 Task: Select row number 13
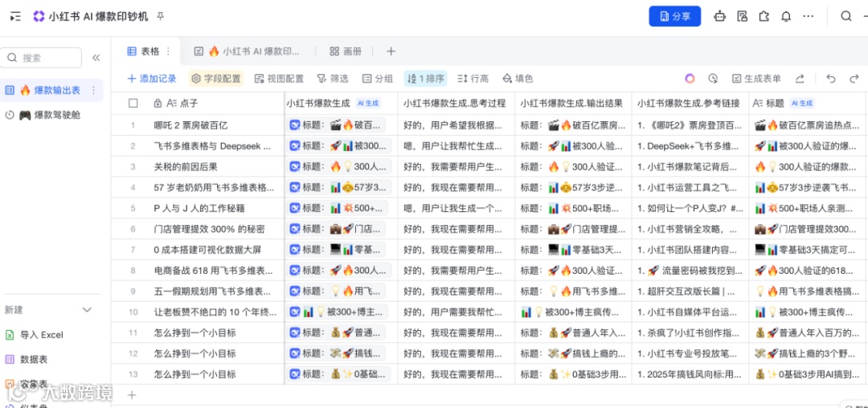tap(133, 374)
